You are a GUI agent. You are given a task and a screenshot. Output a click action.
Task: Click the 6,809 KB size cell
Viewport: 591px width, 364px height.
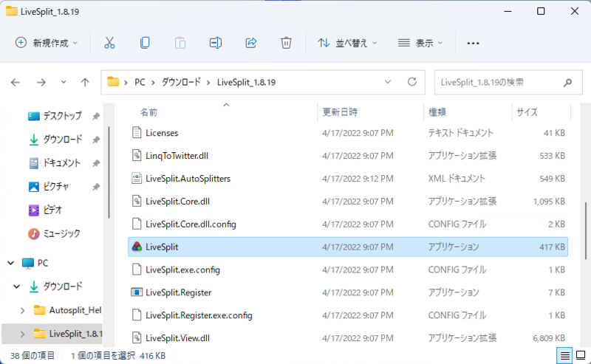click(x=549, y=338)
